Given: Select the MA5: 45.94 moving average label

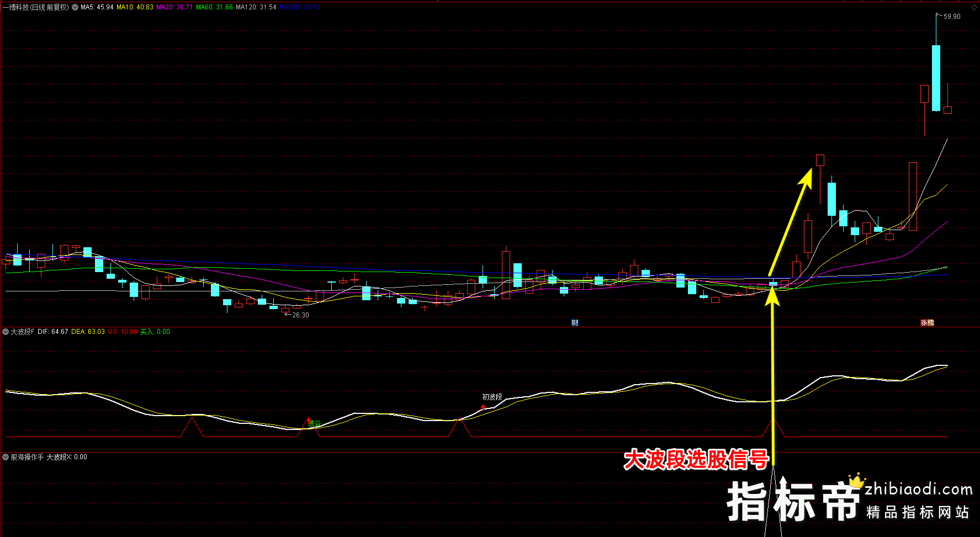Looking at the screenshot, I should (97, 7).
